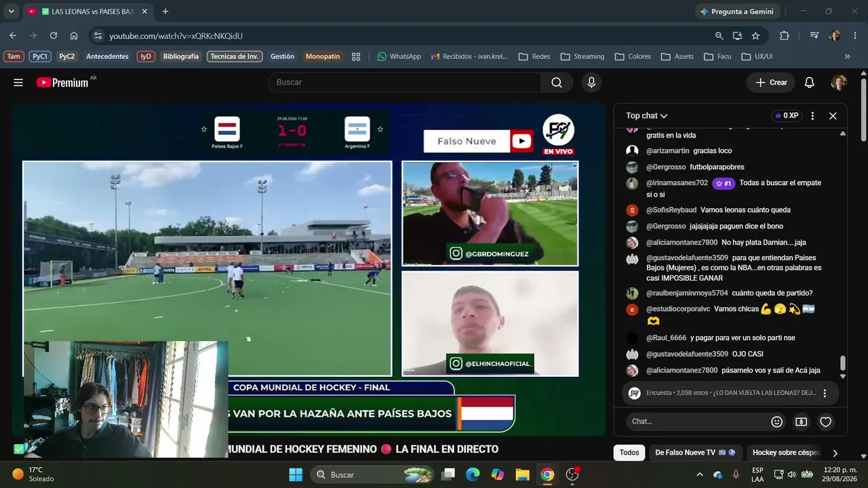The height and width of the screenshot is (488, 868).
Task: Open live chat more options menu
Action: click(x=812, y=116)
